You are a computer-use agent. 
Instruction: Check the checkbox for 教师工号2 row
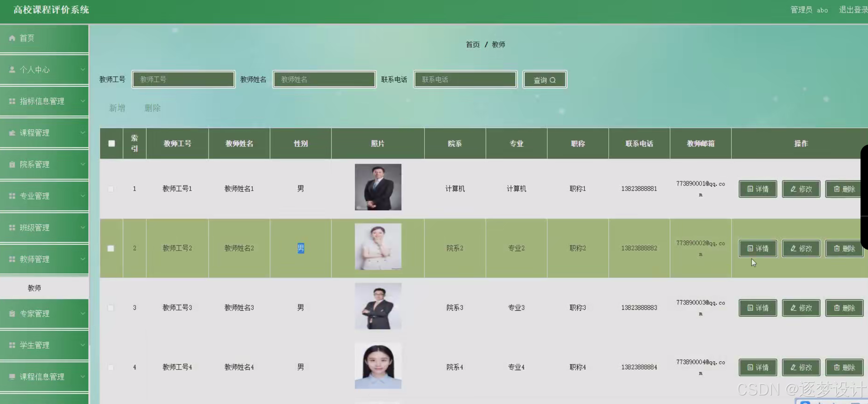[111, 248]
